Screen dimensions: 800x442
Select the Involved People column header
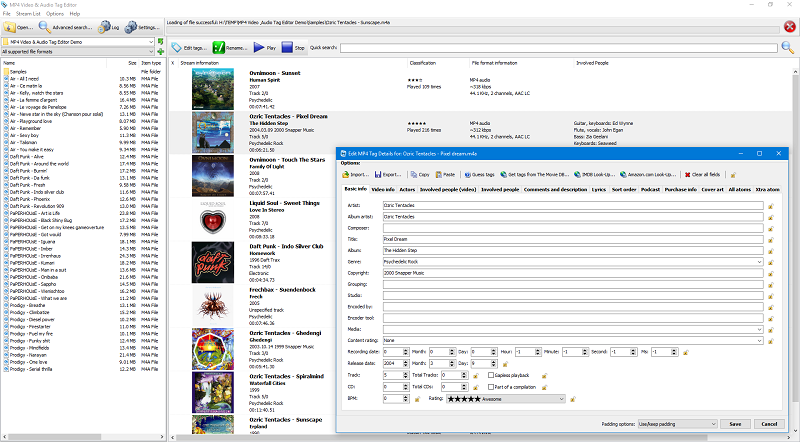click(592, 63)
